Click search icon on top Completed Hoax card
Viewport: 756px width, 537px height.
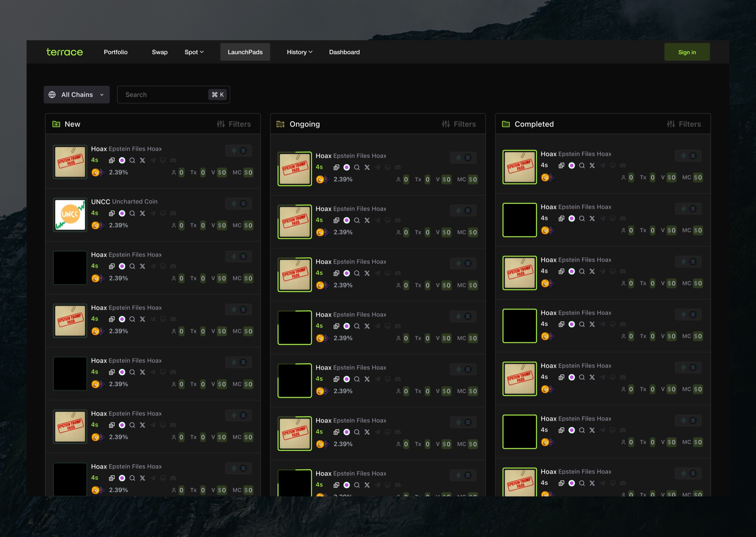(x=582, y=165)
